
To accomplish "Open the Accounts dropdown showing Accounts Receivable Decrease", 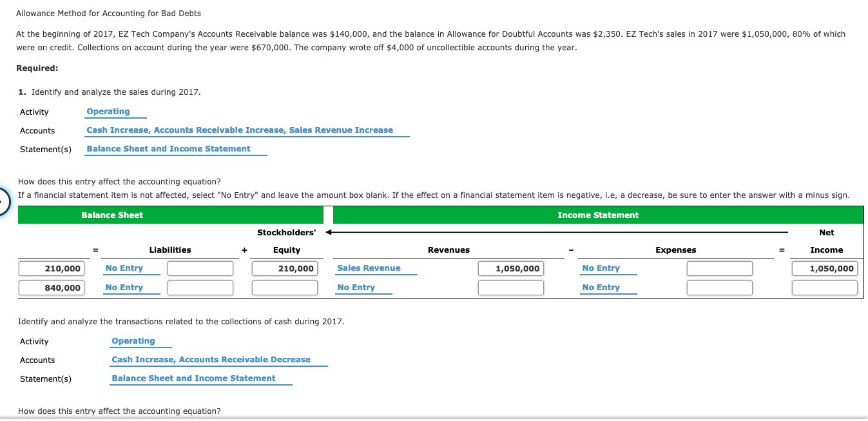I will click(x=211, y=359).
